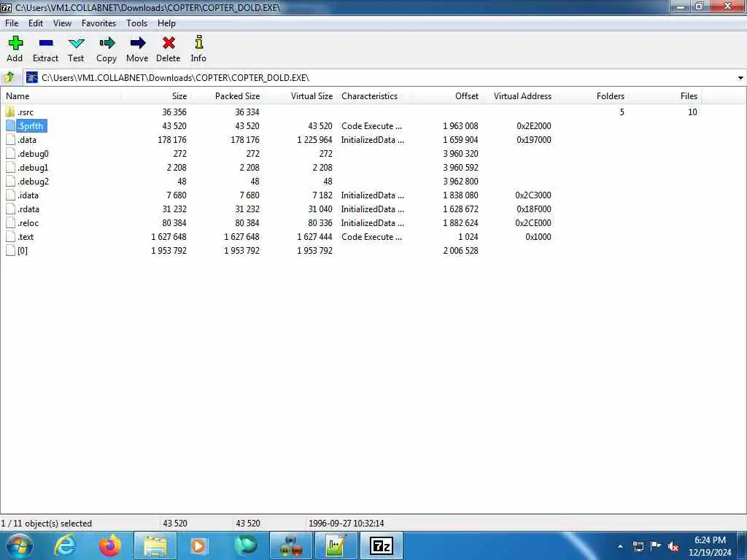Select the .debug1 entry

pyautogui.click(x=33, y=167)
